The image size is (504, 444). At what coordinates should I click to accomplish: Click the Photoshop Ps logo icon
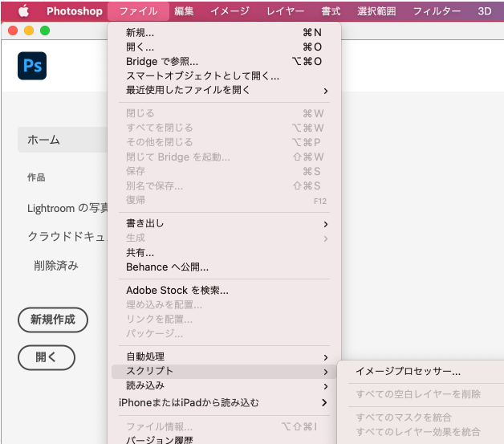32,66
